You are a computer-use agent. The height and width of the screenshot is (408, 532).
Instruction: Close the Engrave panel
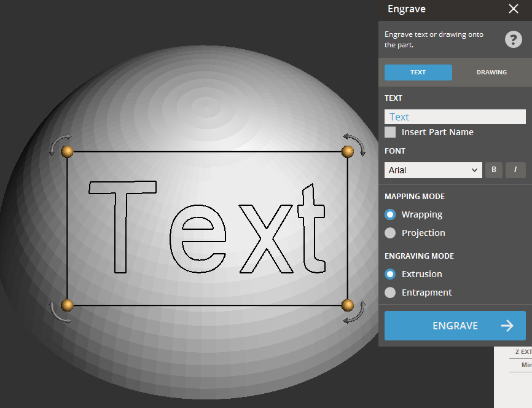pyautogui.click(x=514, y=9)
